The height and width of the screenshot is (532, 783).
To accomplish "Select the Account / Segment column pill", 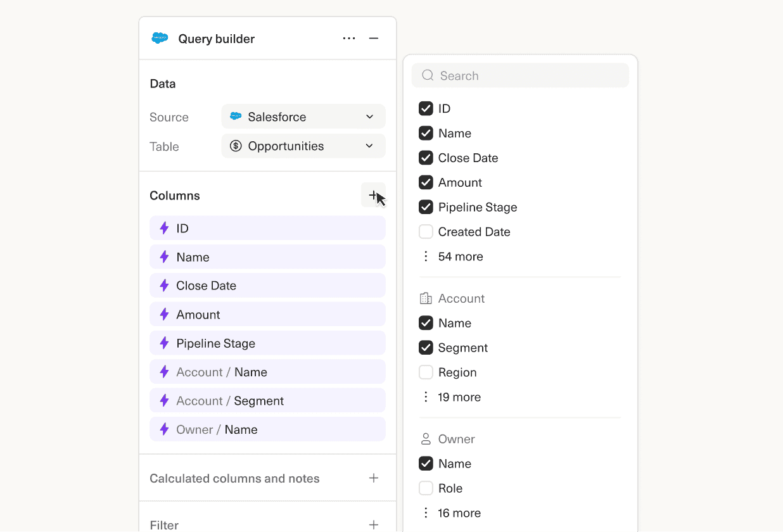I will 267,401.
